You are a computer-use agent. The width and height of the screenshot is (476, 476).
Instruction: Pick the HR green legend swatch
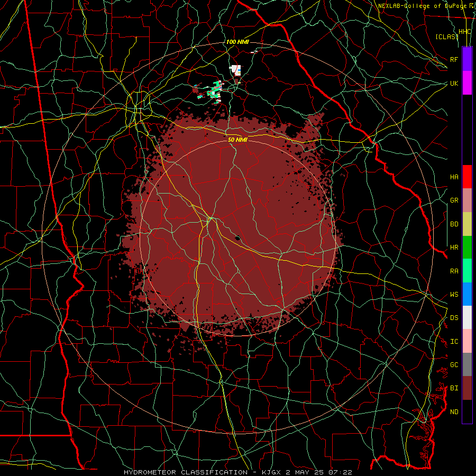click(467, 248)
